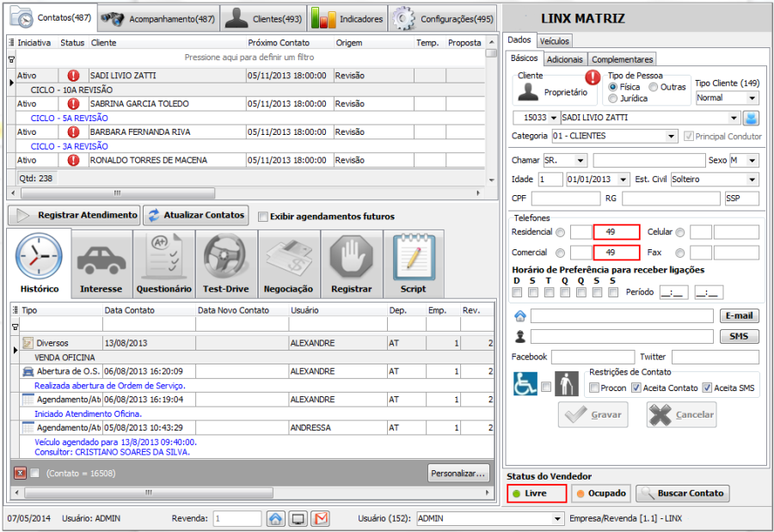
Task: Click the Proprietário person silhouette icon
Action: pyautogui.click(x=528, y=92)
